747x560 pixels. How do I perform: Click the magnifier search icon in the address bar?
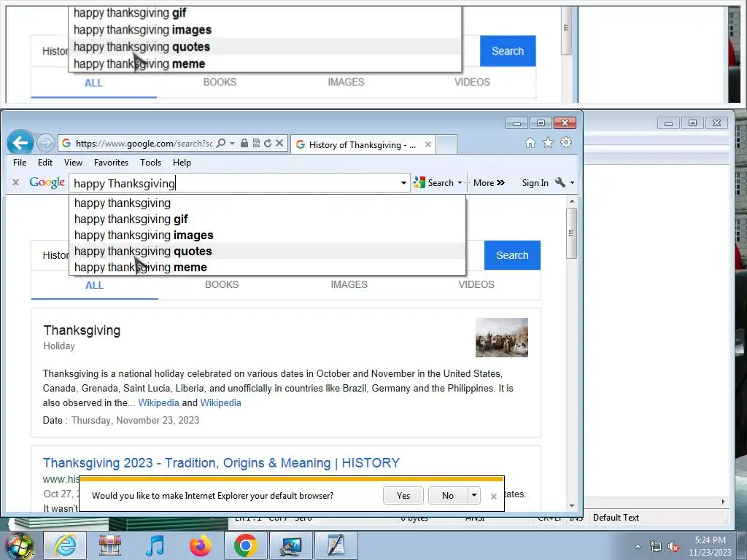point(220,143)
